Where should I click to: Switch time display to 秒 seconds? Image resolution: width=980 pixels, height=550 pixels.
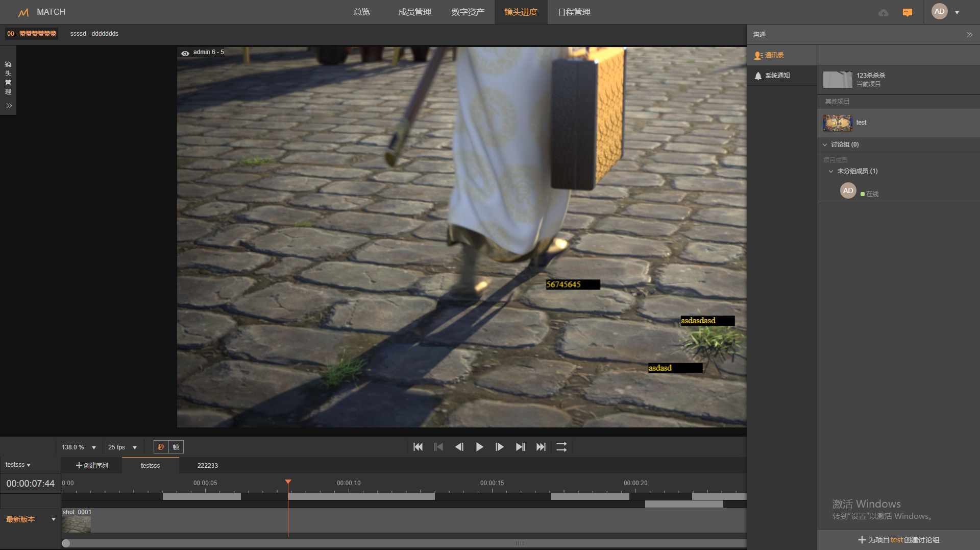click(161, 447)
